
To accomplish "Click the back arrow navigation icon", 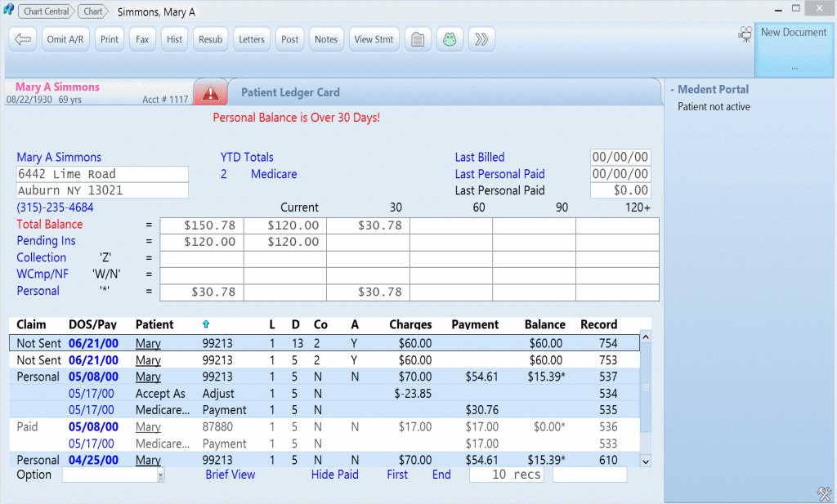I will tap(22, 38).
